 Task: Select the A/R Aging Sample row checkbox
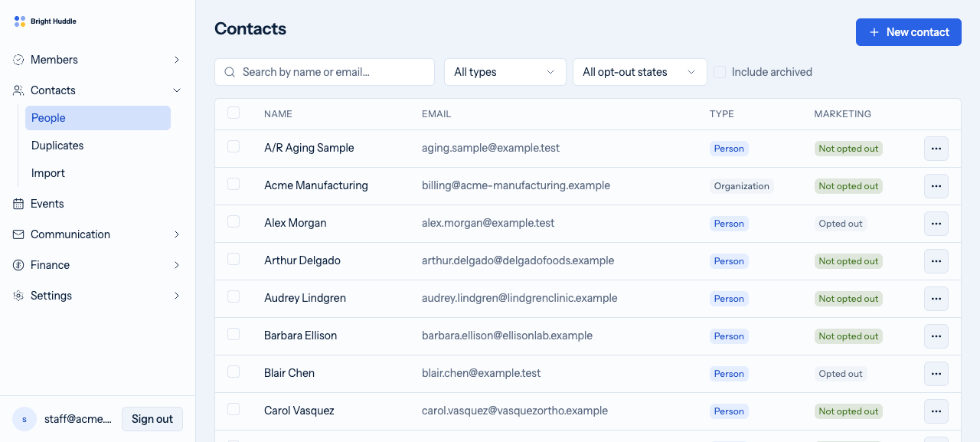point(234,146)
